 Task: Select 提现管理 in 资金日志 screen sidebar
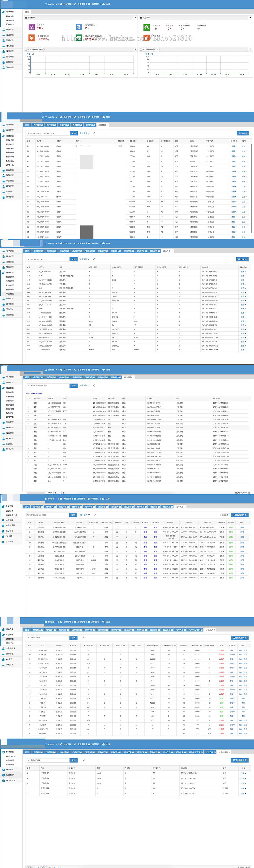(10, 277)
